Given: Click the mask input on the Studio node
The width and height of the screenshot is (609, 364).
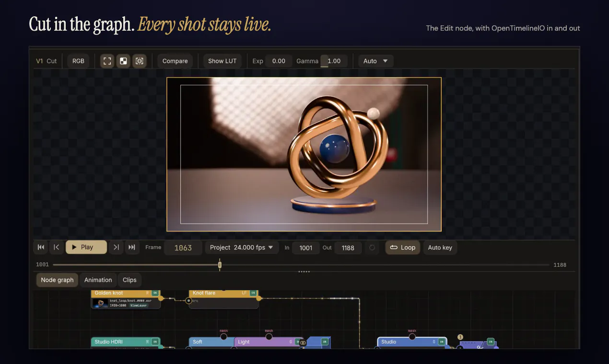Looking at the screenshot, I should tap(412, 337).
